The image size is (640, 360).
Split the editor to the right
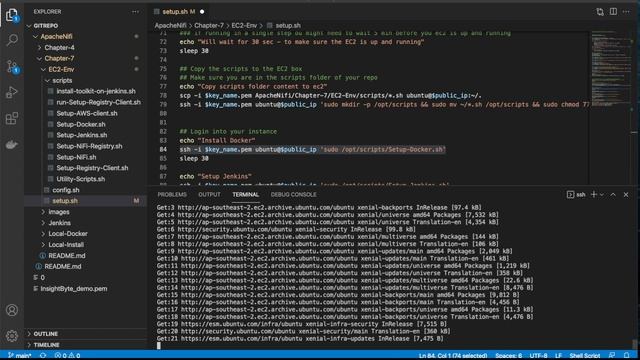[613, 11]
